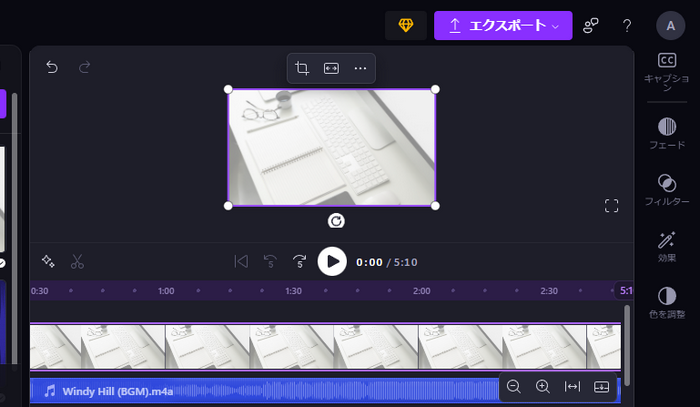
Task: Click the 2:30 mark on timeline ruler
Action: 549,291
